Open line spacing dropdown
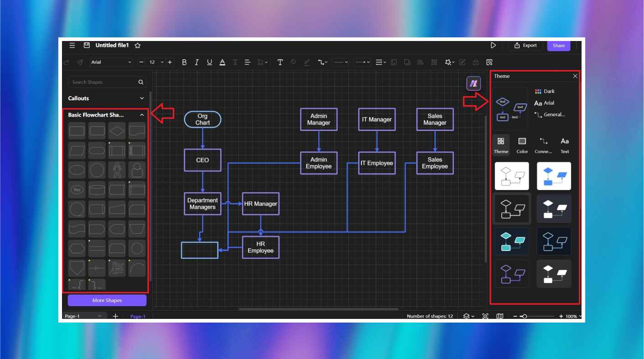This screenshot has height=359, width=644. tap(263, 62)
